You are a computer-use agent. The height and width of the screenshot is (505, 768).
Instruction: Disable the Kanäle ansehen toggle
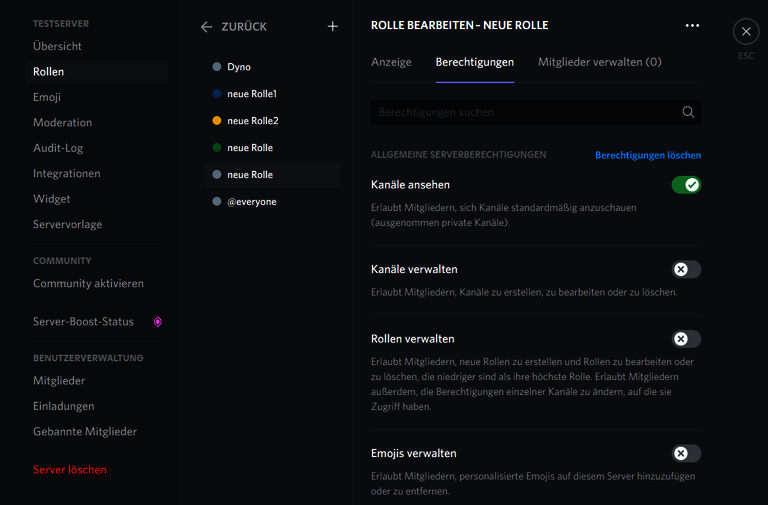click(x=686, y=185)
